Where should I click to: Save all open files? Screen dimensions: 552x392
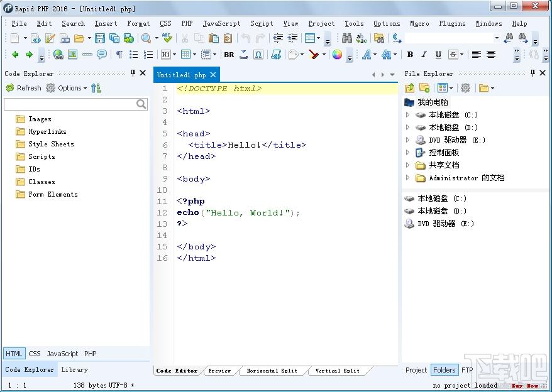(114, 38)
